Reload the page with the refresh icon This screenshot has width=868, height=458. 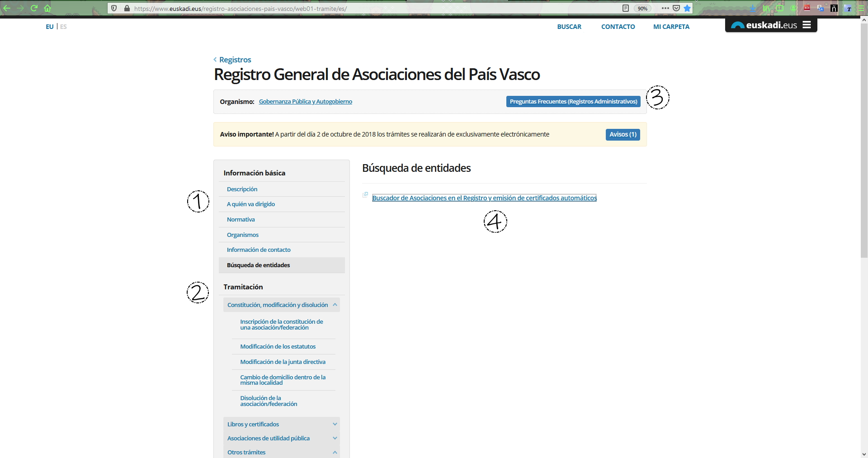(34, 8)
